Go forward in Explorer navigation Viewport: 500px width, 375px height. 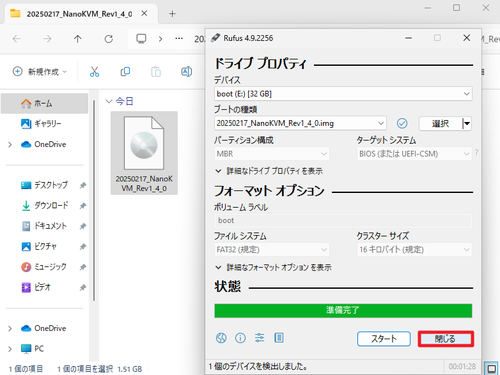click(x=47, y=39)
